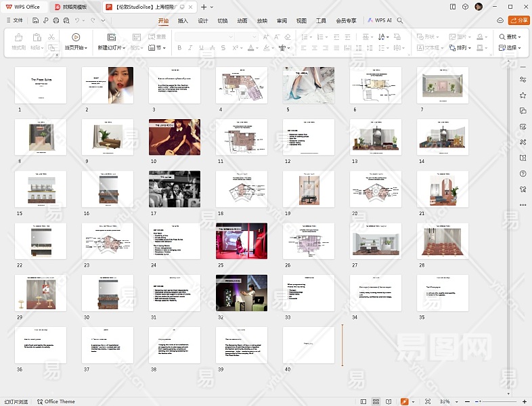Click the orange 分享 button

[x=519, y=20]
